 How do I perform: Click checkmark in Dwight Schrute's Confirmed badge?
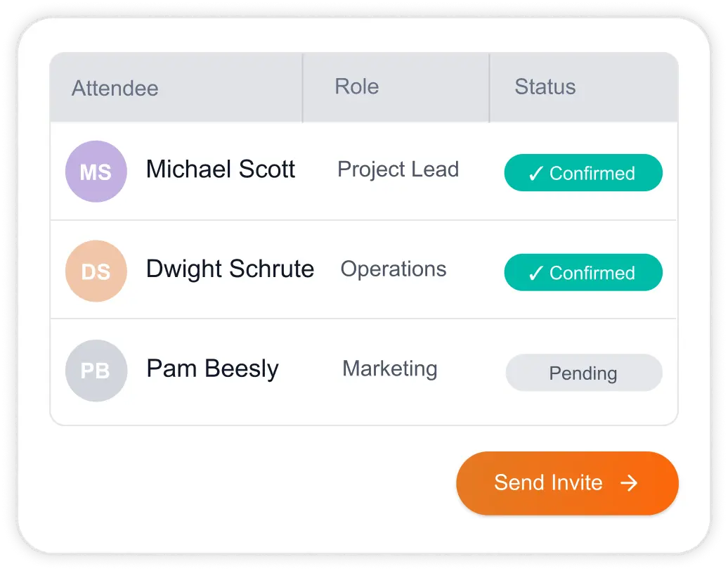pyautogui.click(x=535, y=273)
